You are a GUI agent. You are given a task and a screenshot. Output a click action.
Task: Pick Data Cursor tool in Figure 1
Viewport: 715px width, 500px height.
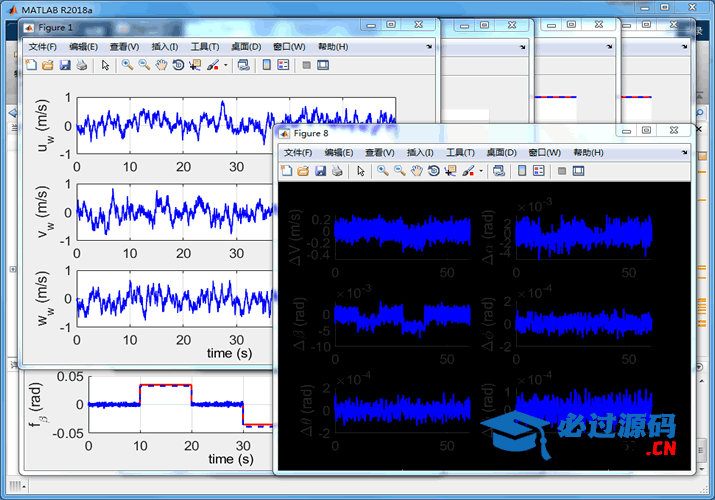click(x=195, y=65)
